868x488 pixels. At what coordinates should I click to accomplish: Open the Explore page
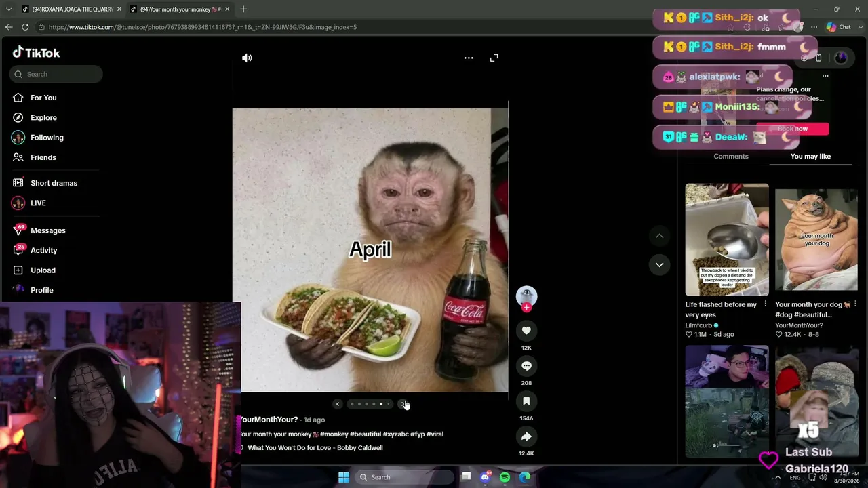coord(34,117)
